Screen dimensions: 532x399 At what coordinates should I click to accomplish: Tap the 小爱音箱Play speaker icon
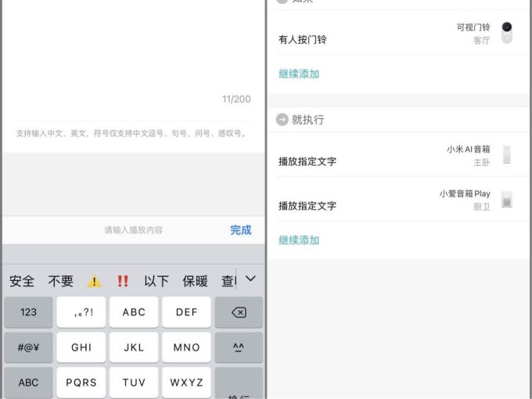click(x=506, y=199)
